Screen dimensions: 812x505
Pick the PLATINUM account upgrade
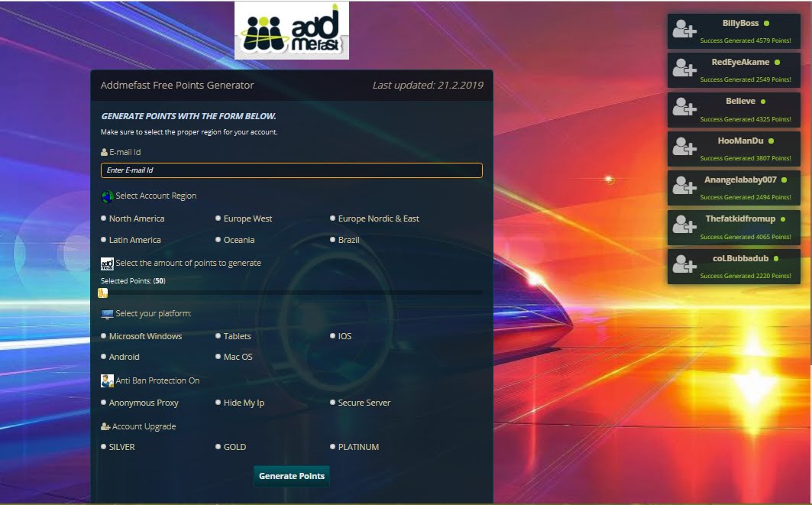(x=332, y=446)
